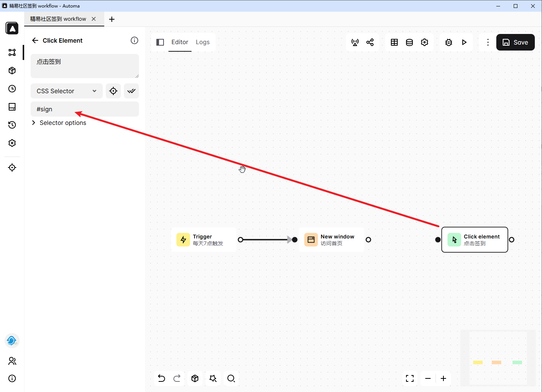Screen dimensions: 542x392
Task: Click the #sign selector input field
Action: pos(85,109)
